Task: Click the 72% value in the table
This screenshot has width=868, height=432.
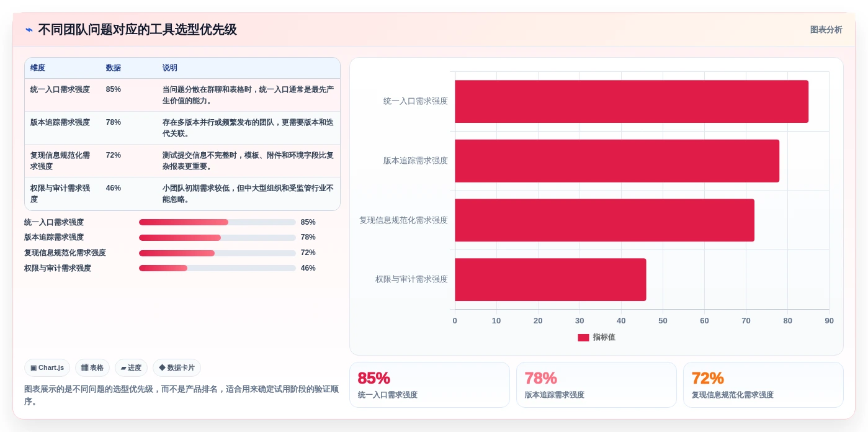Action: point(114,155)
